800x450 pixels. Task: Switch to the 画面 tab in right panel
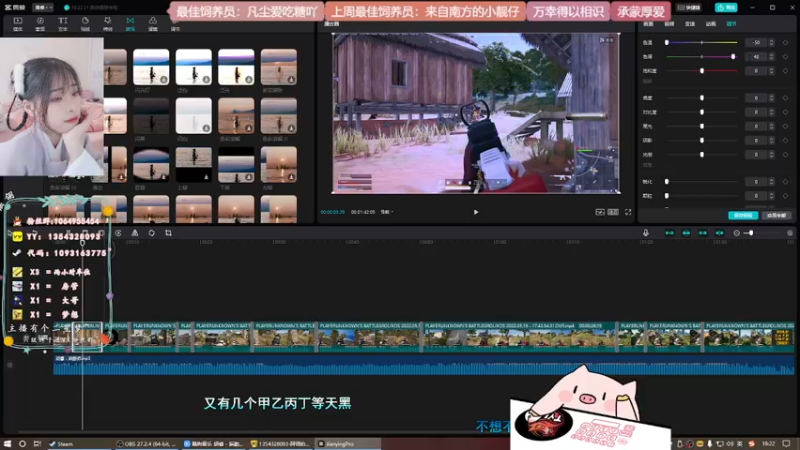(x=648, y=24)
